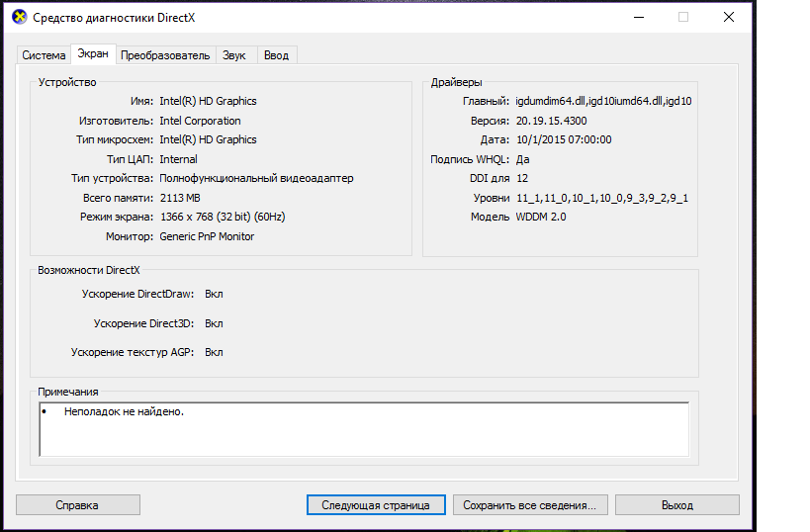This screenshot has height=532, width=810.
Task: Click the Справка button
Action: tap(77, 505)
